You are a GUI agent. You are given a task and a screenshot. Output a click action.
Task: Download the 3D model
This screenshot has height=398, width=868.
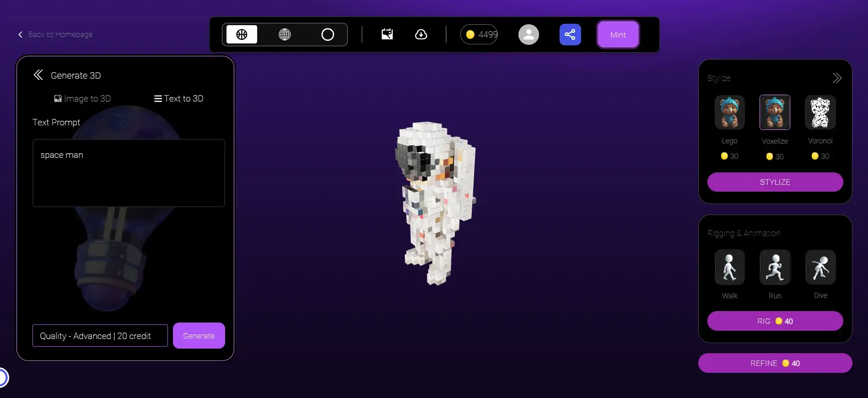(421, 34)
